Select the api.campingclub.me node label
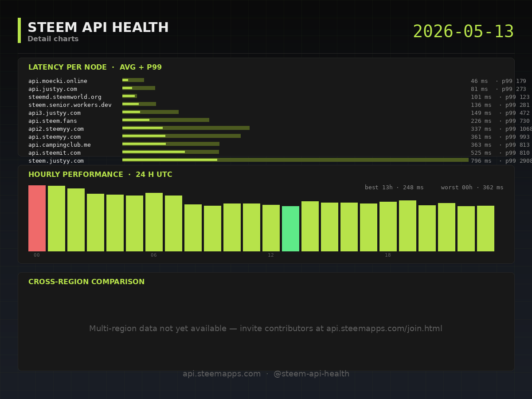The image size is (532, 399). tap(59, 145)
